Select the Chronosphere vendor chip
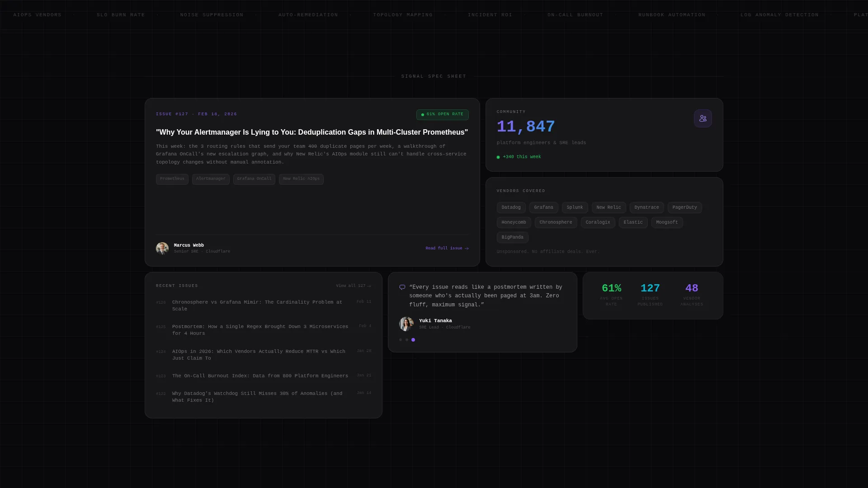Image resolution: width=868 pixels, height=488 pixels. (x=556, y=223)
